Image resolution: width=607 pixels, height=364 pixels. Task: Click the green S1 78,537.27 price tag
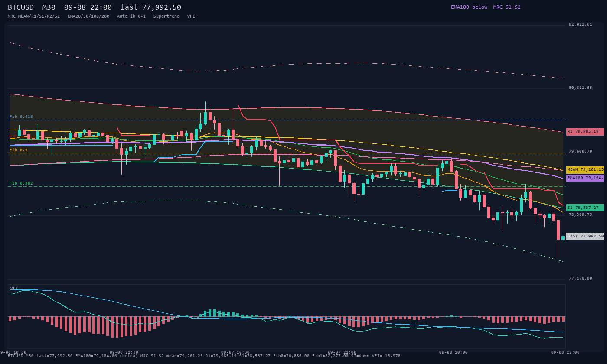585,208
